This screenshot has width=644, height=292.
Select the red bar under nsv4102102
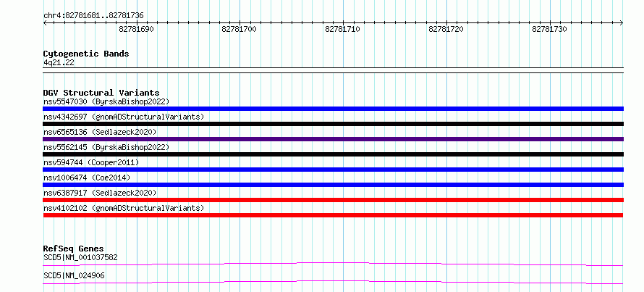click(333, 215)
